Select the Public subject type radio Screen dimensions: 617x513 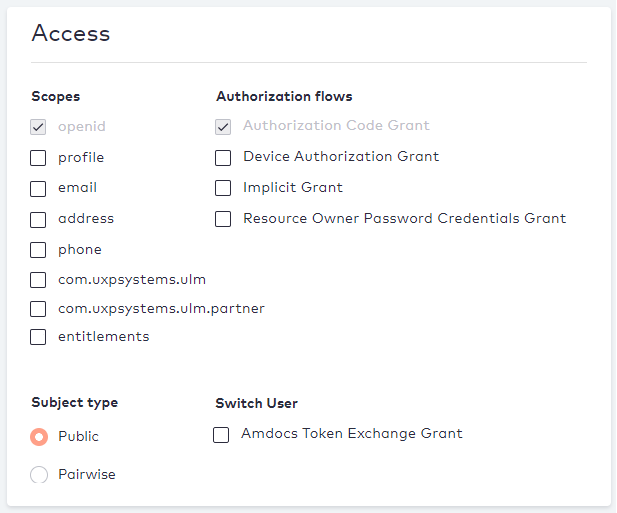pos(39,437)
